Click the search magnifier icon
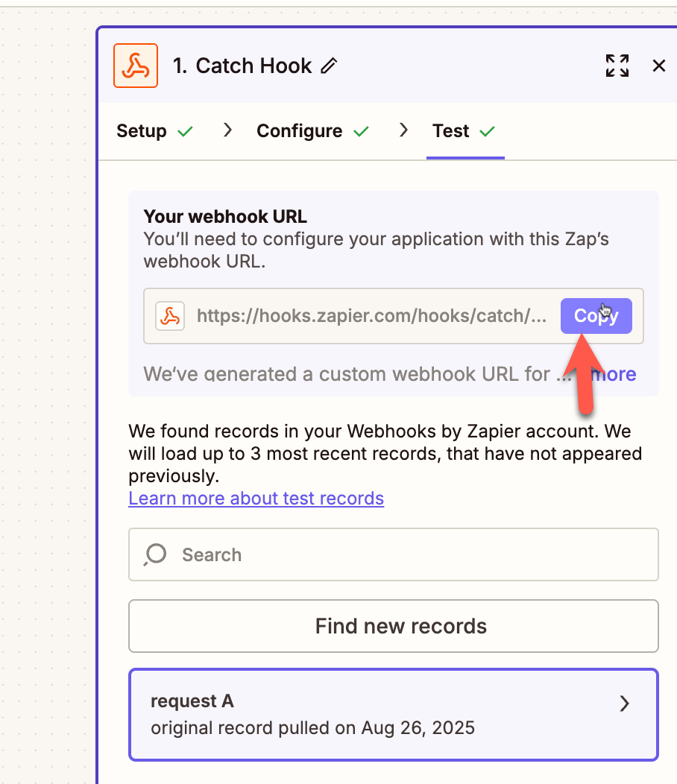The image size is (677, 784). click(x=154, y=554)
